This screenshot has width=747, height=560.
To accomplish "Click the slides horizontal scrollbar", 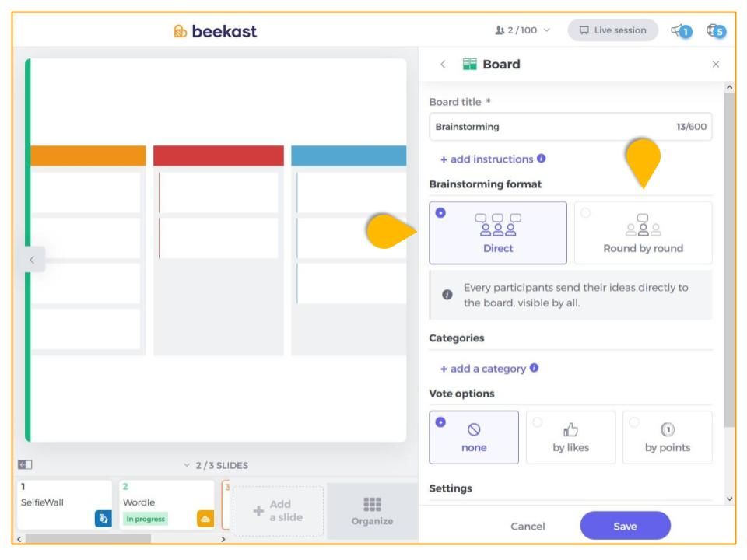I will pyautogui.click(x=89, y=538).
